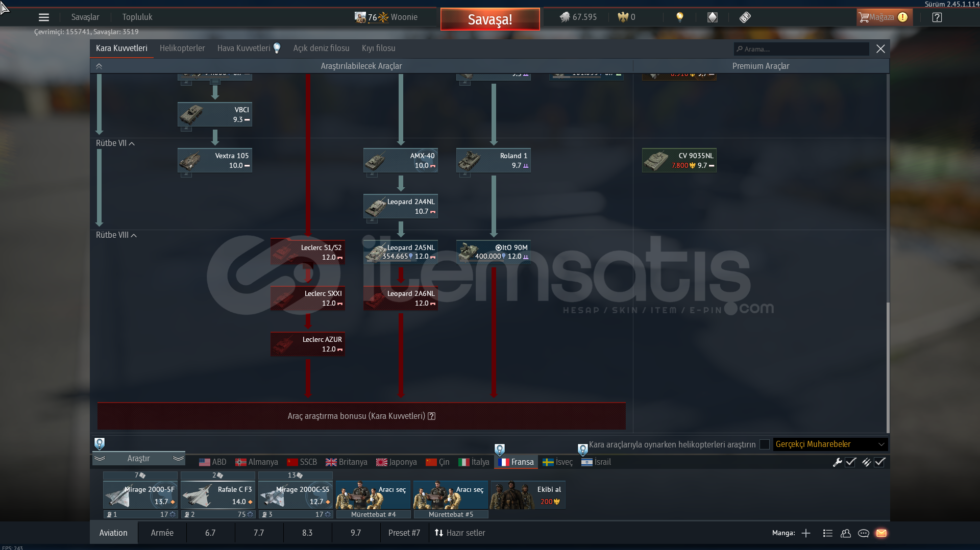Open the Battle Pass ticket icon
Viewport: 980px width, 550px height.
tap(745, 17)
